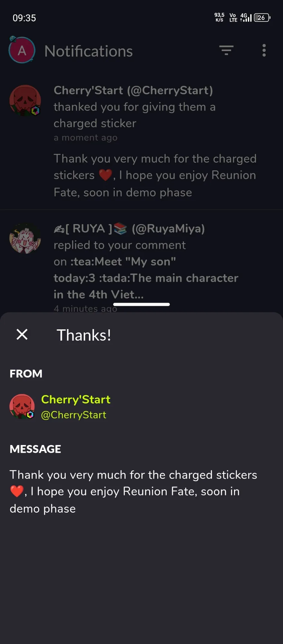This screenshot has height=644, width=283.
Task: Select the 'Thank you very much' notification text
Action: (155, 175)
